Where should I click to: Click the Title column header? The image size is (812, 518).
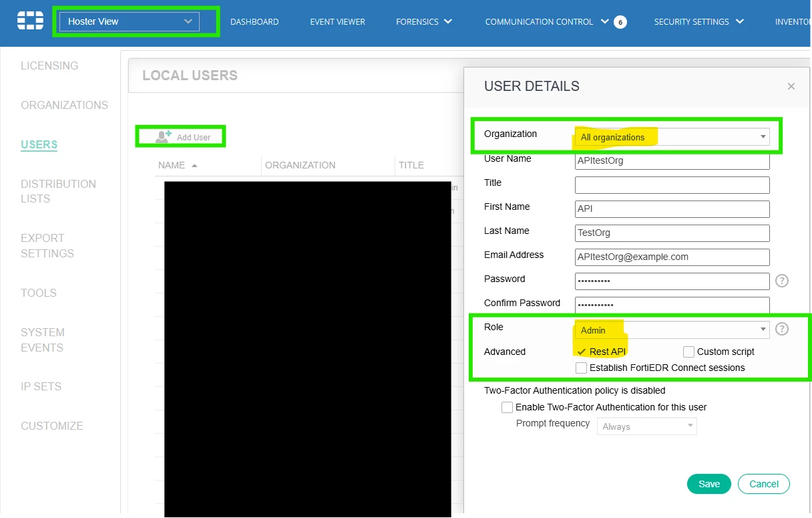click(411, 165)
